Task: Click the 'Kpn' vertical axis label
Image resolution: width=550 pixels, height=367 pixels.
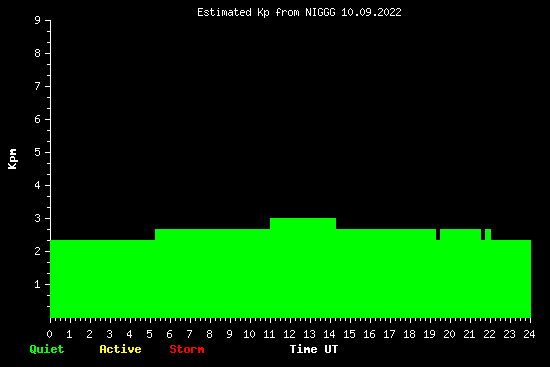Action: (x=12, y=159)
